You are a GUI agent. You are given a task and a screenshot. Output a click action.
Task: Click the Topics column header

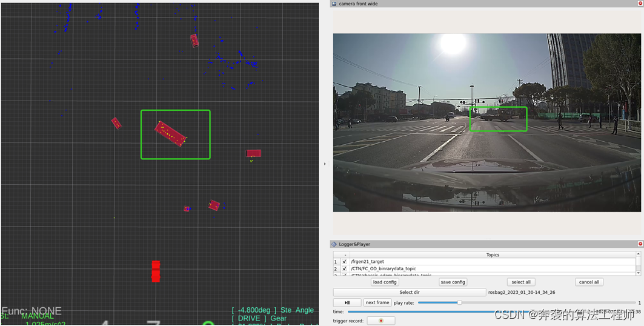(493, 254)
